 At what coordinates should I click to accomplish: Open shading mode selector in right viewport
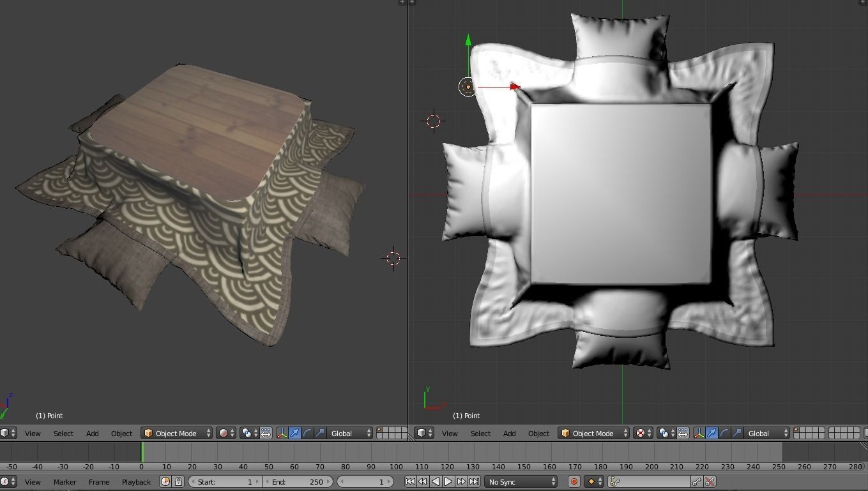pos(643,433)
